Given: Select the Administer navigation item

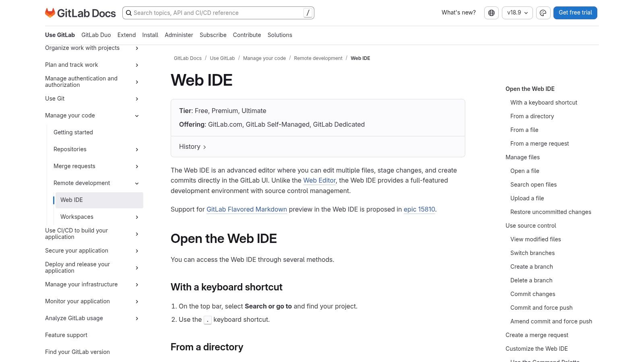Looking at the screenshot, I should point(179,35).
